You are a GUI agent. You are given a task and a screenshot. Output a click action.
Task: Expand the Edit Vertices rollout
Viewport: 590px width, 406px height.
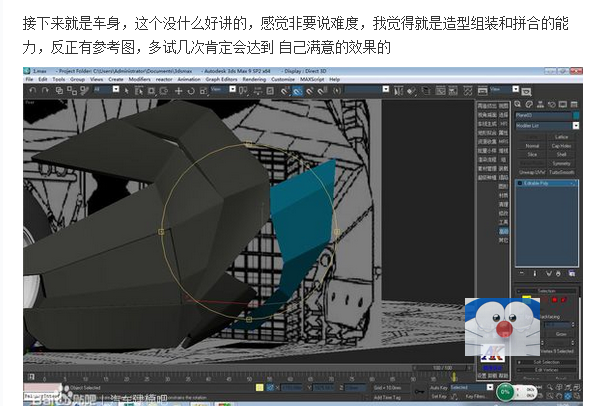[x=546, y=370]
